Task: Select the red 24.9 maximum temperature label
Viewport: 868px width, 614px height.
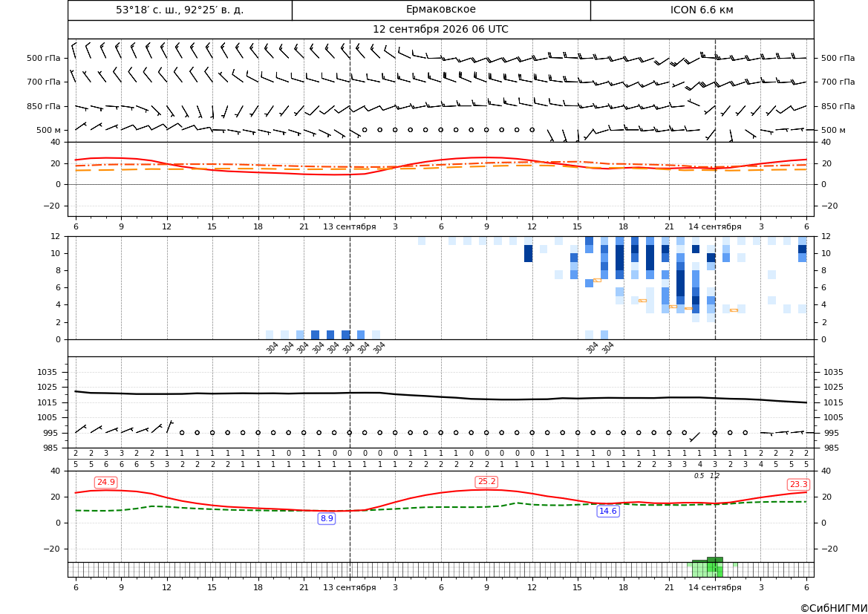Action: pyautogui.click(x=105, y=483)
